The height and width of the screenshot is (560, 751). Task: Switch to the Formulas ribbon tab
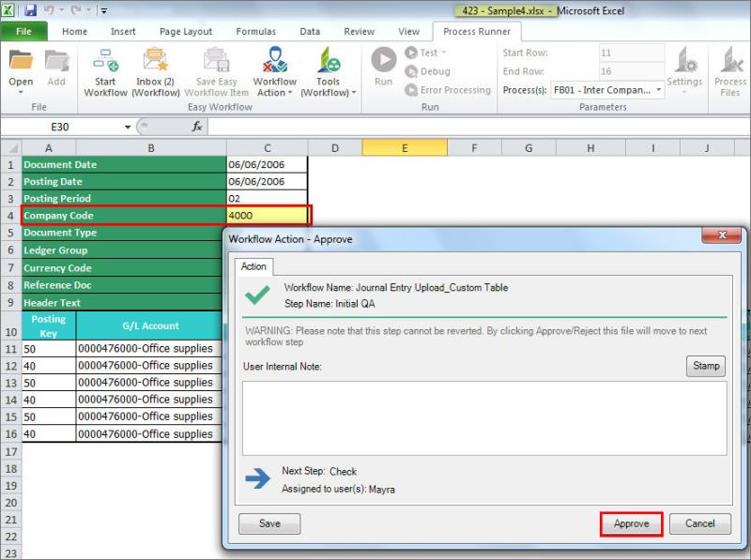coord(255,31)
